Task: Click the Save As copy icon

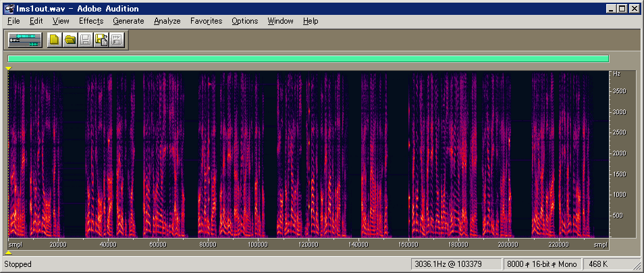Action: [x=101, y=40]
